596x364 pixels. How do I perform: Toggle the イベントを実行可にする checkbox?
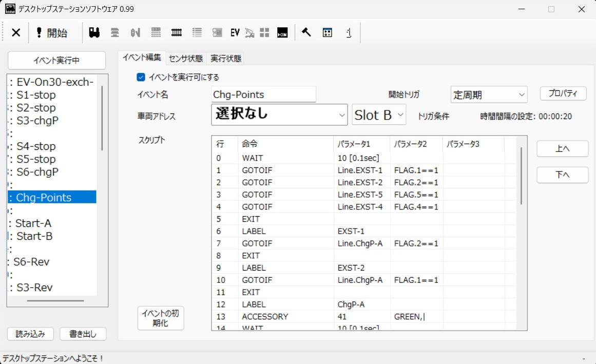pos(141,78)
